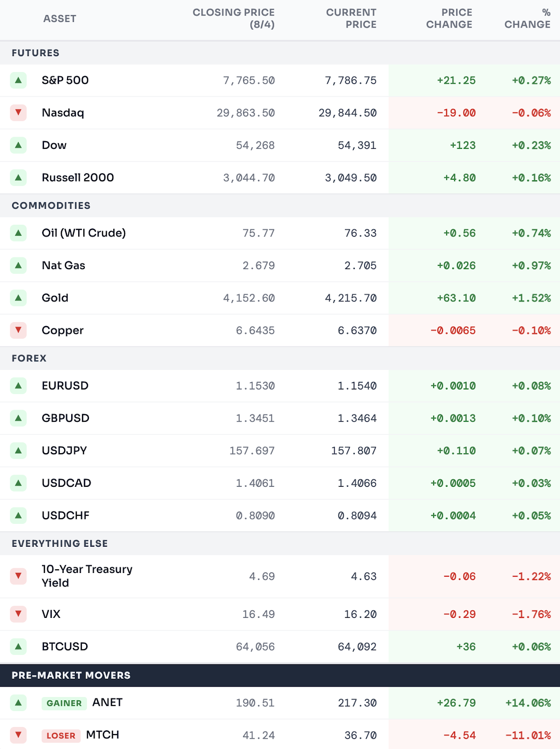This screenshot has width=560, height=749.
Task: Click the GAINER badge
Action: tap(64, 703)
